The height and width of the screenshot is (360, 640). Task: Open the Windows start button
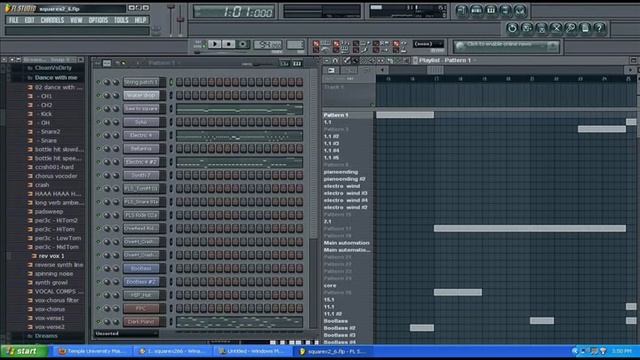tap(23, 351)
